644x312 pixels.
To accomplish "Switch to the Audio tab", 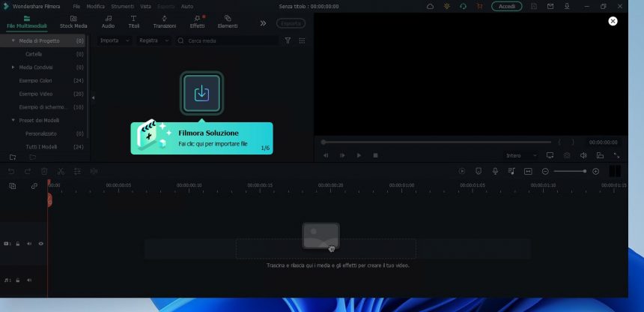I will tap(108, 22).
